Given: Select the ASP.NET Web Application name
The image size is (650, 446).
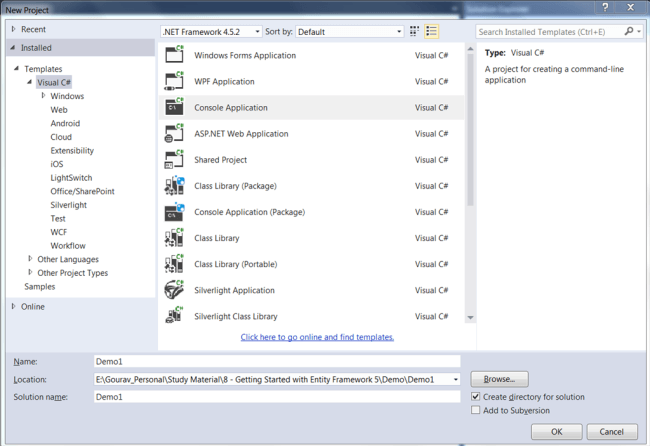Looking at the screenshot, I should (241, 134).
